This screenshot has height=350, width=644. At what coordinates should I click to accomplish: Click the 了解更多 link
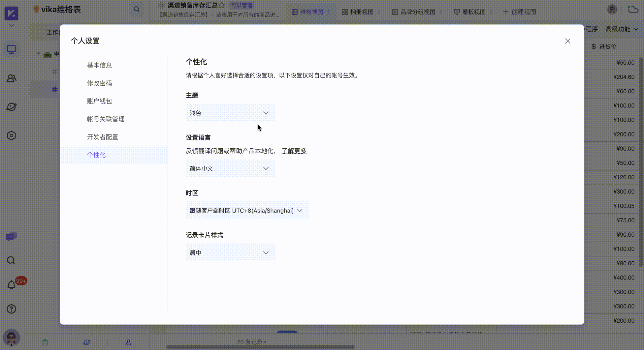(294, 151)
